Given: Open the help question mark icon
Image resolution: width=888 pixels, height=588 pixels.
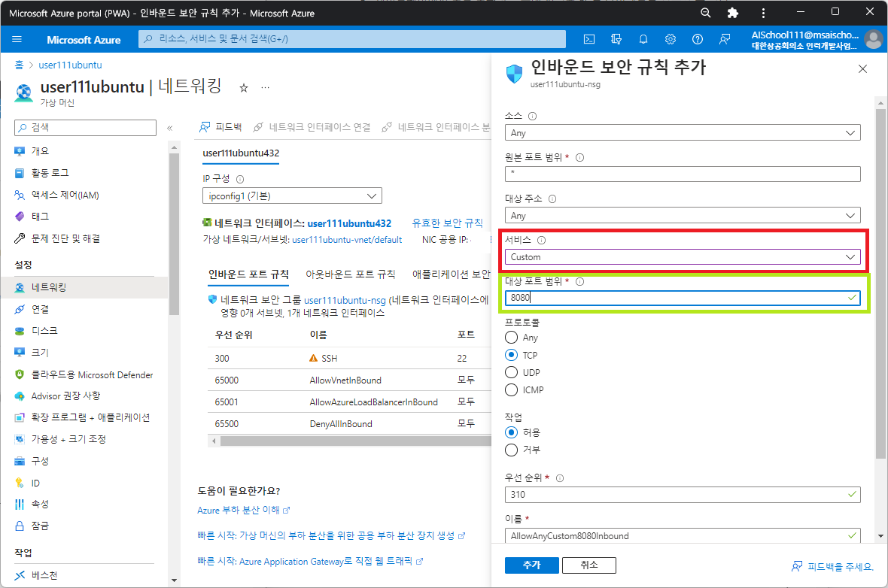Looking at the screenshot, I should (698, 39).
